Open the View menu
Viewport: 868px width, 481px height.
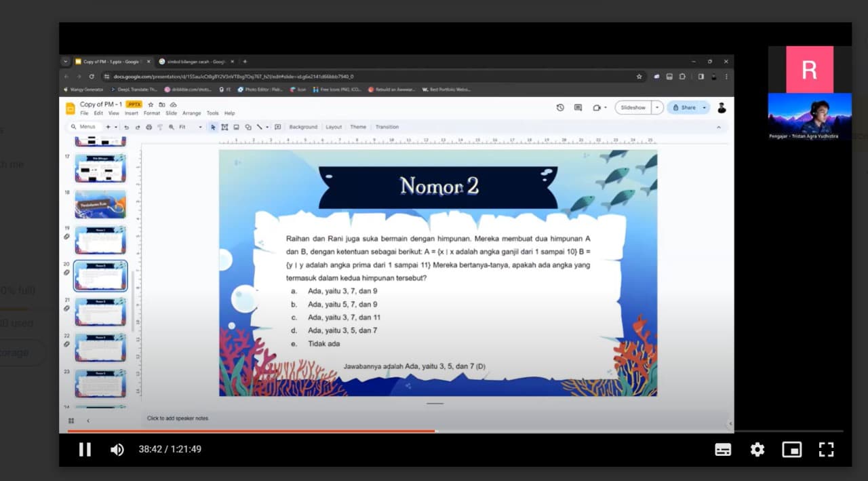click(113, 113)
